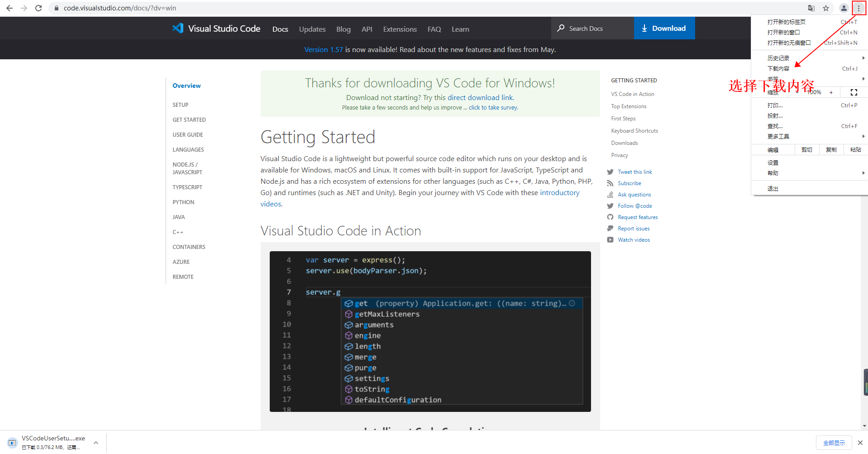Select 设置 menu item
This screenshot has width=868, height=454.
(x=809, y=162)
